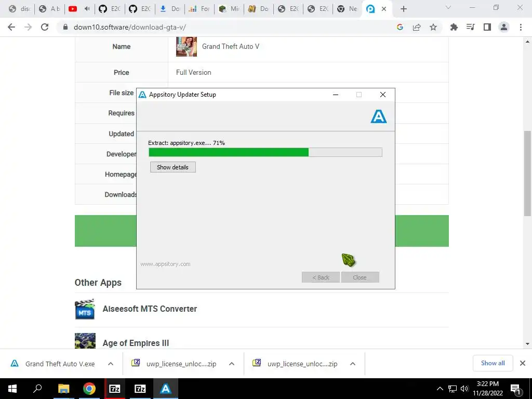The image size is (532, 399).
Task: Click 'Full Version' price value text
Action: click(193, 72)
